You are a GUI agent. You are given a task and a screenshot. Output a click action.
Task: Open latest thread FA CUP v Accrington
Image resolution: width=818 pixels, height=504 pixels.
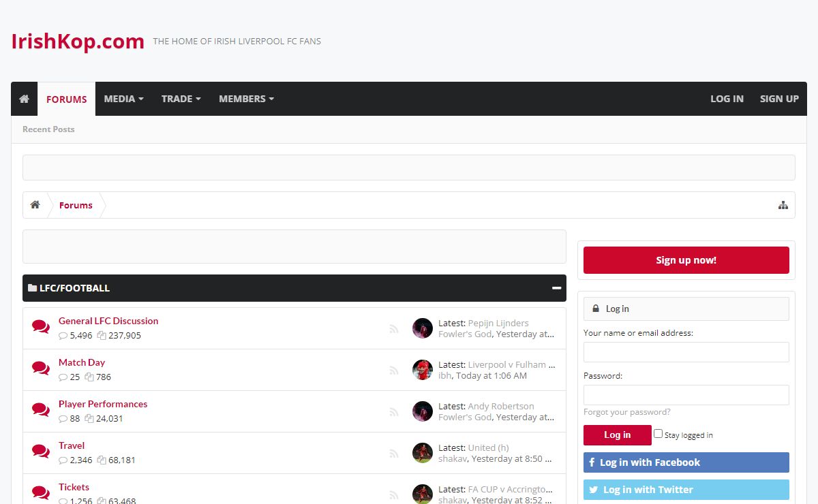tap(511, 489)
